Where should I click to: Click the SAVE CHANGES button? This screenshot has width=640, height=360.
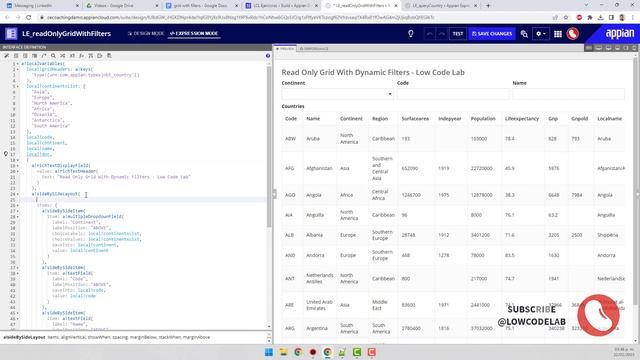tap(492, 34)
